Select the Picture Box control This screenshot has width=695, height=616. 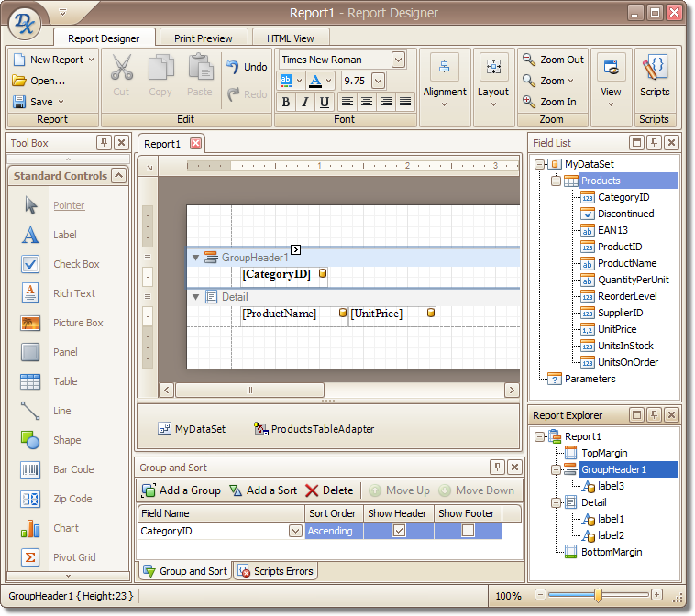(78, 323)
